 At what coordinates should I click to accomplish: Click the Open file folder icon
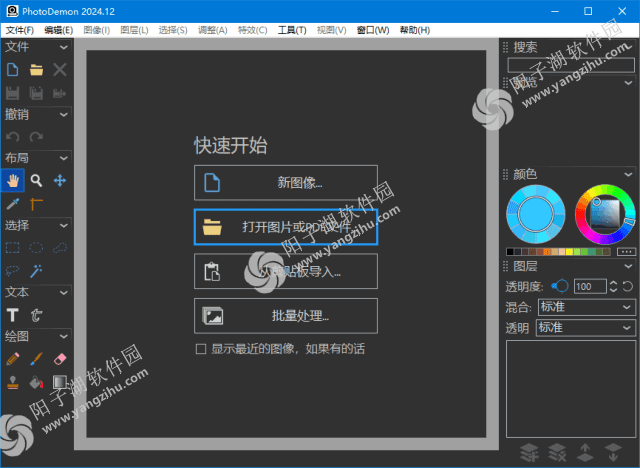coord(36,70)
